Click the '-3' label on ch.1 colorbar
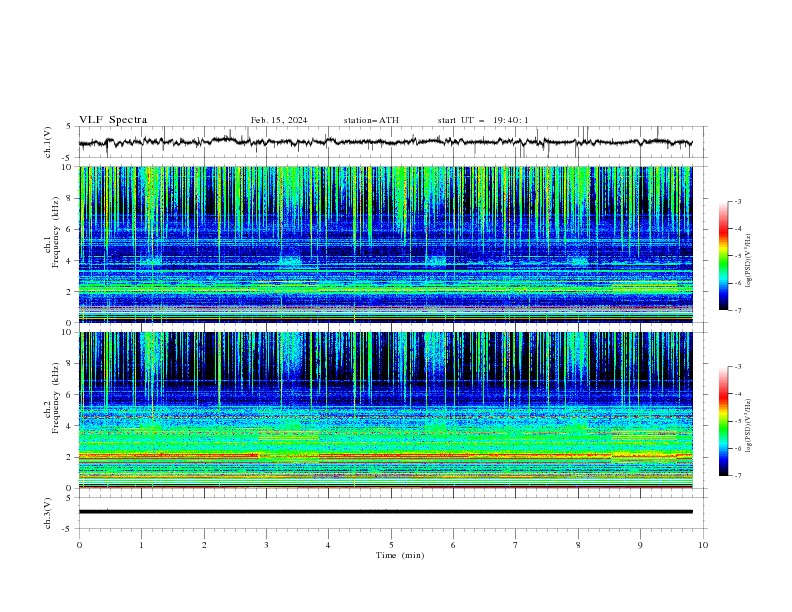 [x=738, y=201]
